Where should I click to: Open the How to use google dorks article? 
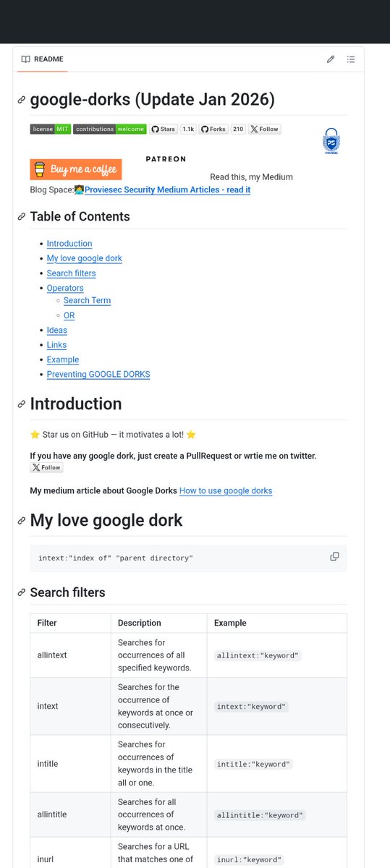pos(226,490)
